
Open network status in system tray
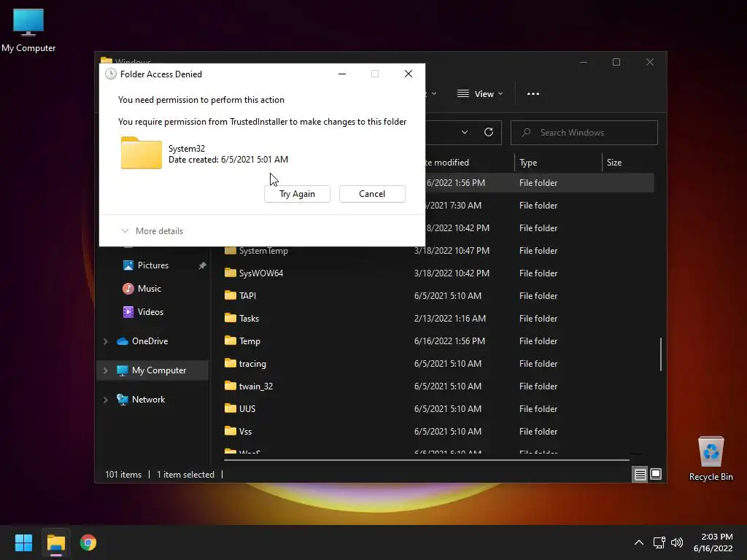click(x=659, y=542)
